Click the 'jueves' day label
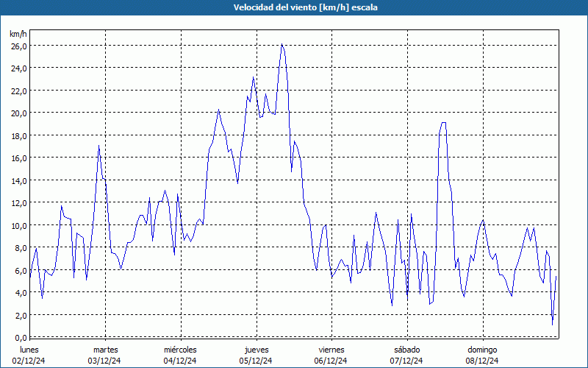Image resolution: width=588 pixels, height=368 pixels. [257, 350]
